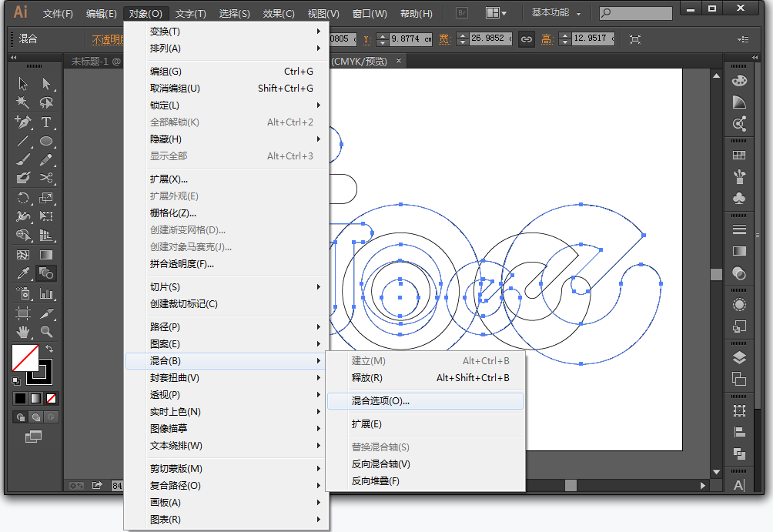Select the Lasso tool

(46, 102)
